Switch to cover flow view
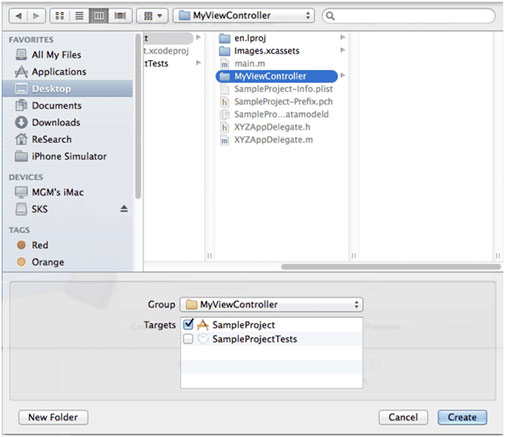This screenshot has height=437, width=505. (120, 16)
